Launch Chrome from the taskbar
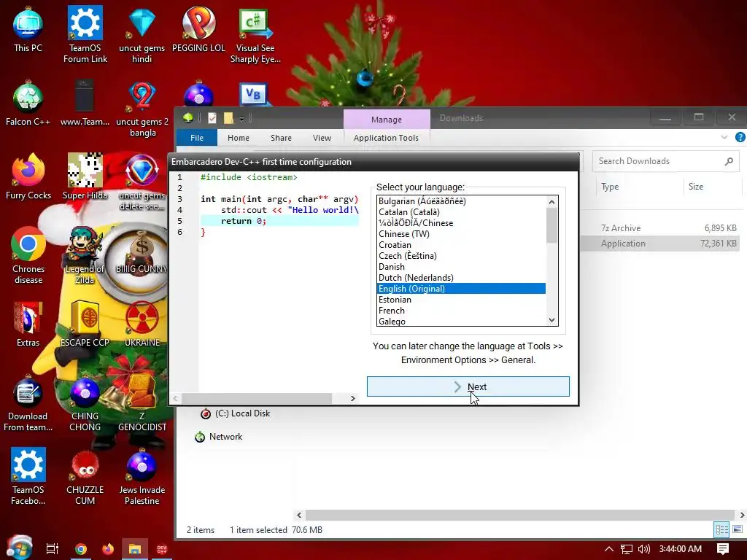The width and height of the screenshot is (747, 560). coord(80,549)
